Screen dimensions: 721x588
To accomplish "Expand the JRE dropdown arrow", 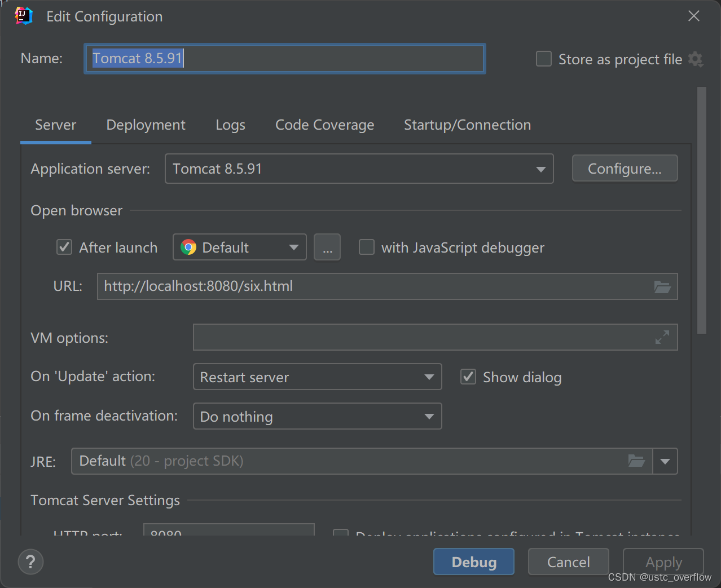I will tap(665, 461).
